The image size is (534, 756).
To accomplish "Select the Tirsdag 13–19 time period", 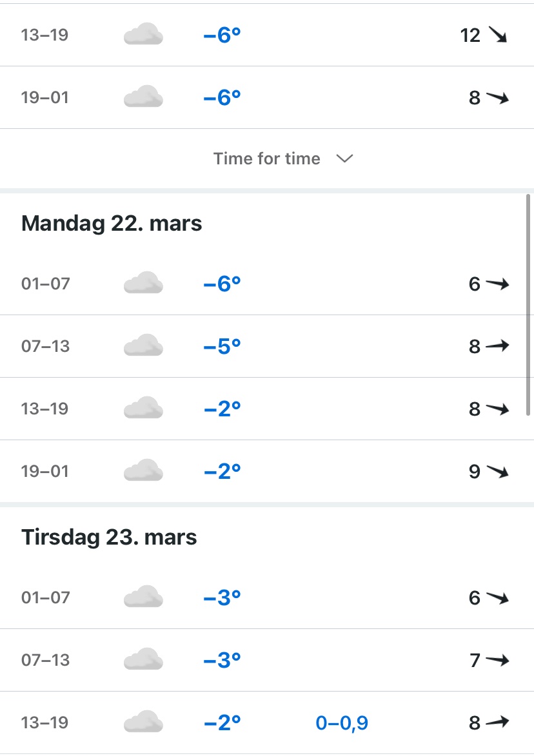I will [44, 722].
